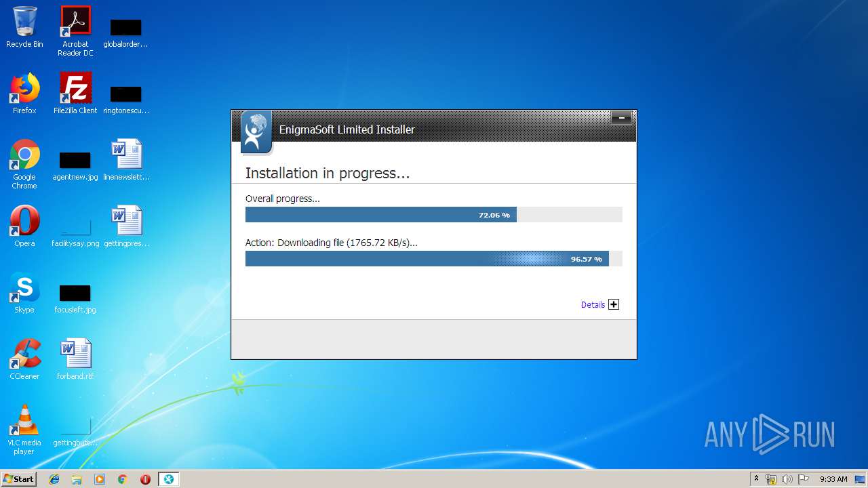Show hidden system tray icons
Screen dimensions: 868x488
tap(756, 479)
